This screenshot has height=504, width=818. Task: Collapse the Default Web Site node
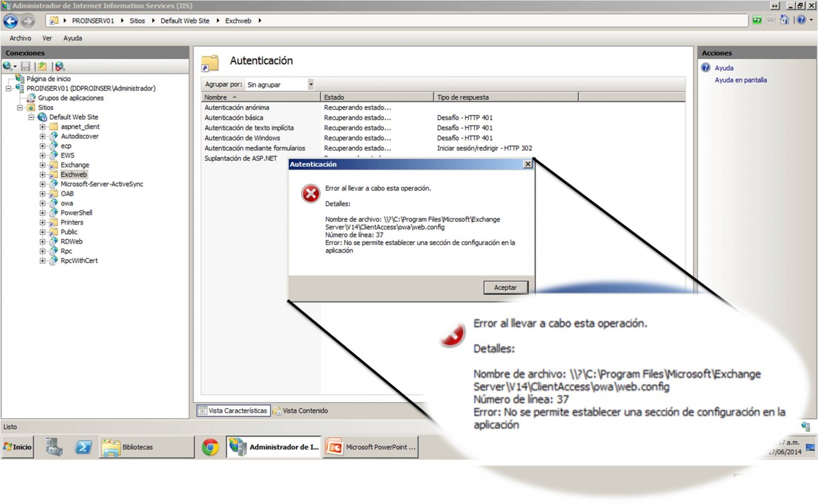pyautogui.click(x=32, y=117)
